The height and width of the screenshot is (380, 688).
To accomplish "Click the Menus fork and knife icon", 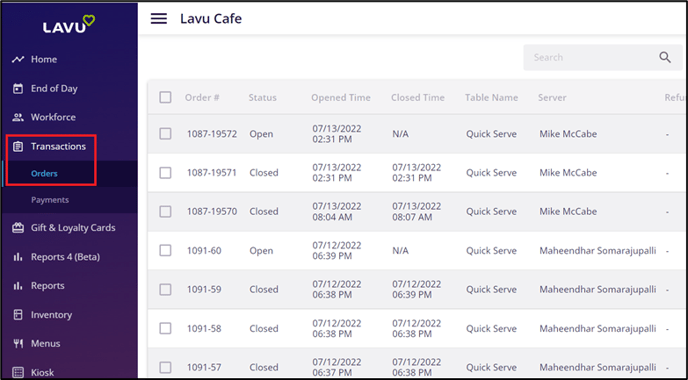I will pyautogui.click(x=18, y=344).
